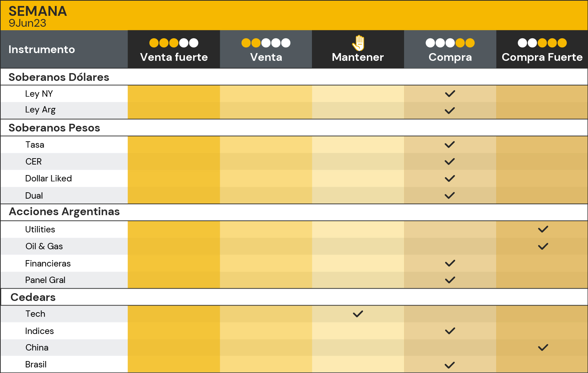Click the Compra column rating dots
The width and height of the screenshot is (588, 373).
click(450, 43)
